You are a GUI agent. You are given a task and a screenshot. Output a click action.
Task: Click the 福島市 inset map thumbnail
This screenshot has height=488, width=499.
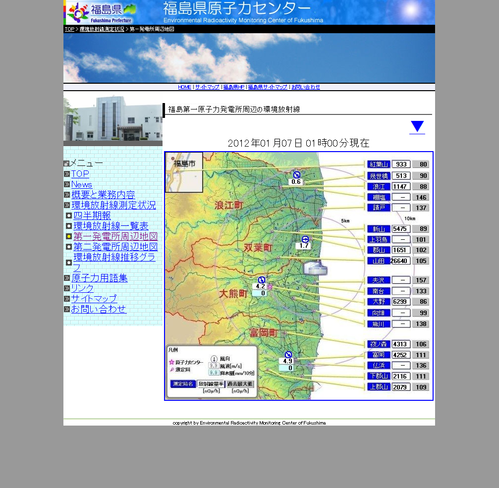coord(184,172)
